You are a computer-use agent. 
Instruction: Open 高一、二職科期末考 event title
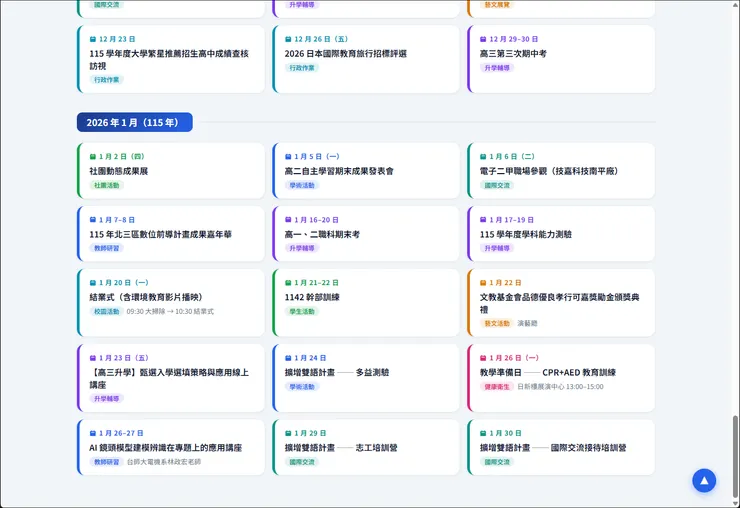(322, 234)
